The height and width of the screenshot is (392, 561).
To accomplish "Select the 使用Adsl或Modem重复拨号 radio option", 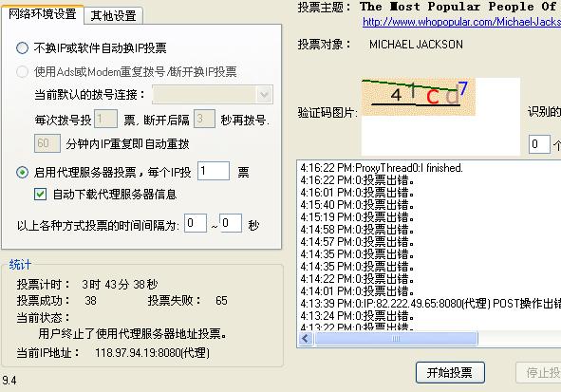I will pos(22,72).
